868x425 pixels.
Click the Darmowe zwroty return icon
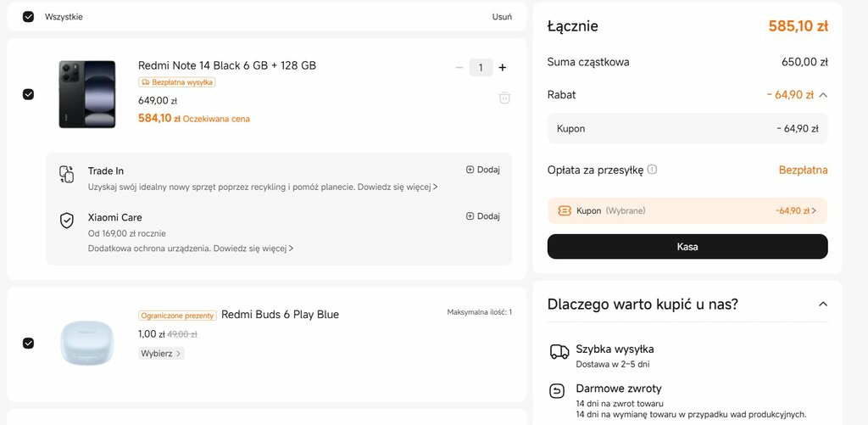556,391
